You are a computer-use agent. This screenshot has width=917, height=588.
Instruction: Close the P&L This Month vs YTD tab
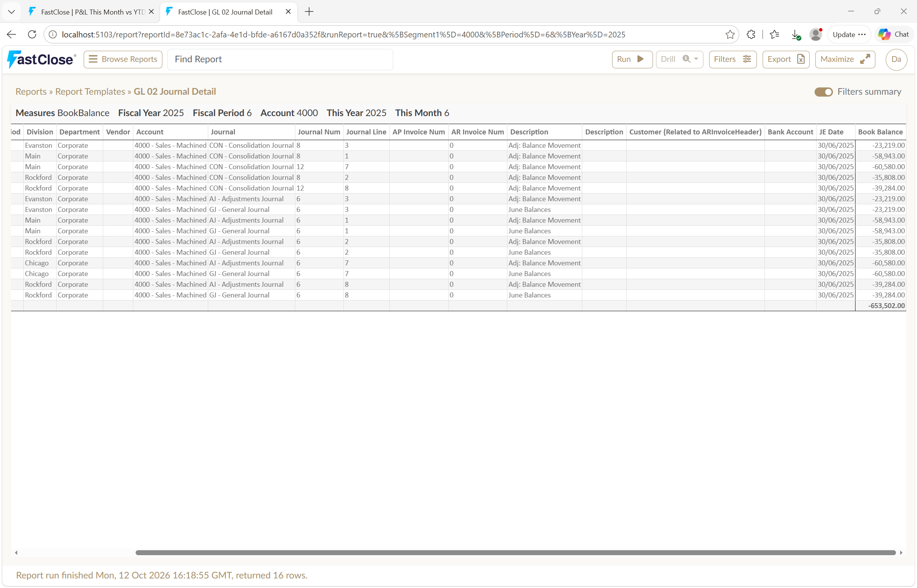[x=151, y=12]
